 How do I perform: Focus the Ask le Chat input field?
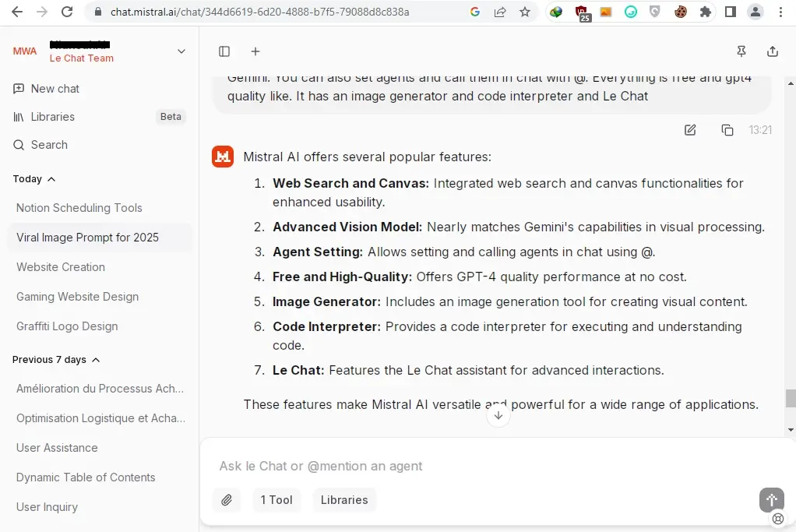488,466
